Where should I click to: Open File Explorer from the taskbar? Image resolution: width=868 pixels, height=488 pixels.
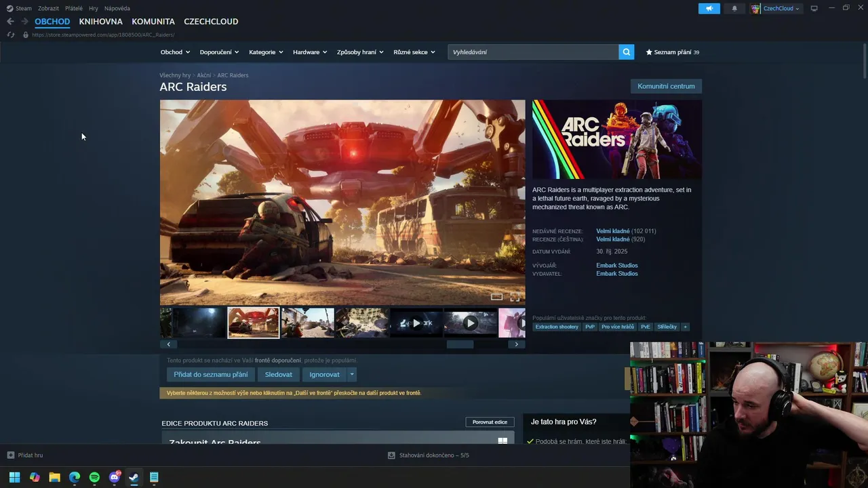54,477
